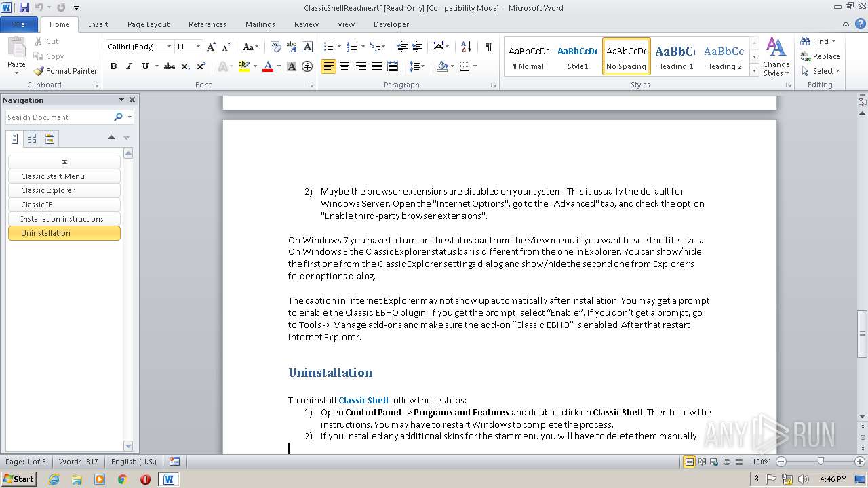The height and width of the screenshot is (488, 868).
Task: Switch to Full Screen Reading view
Action: pyautogui.click(x=702, y=462)
